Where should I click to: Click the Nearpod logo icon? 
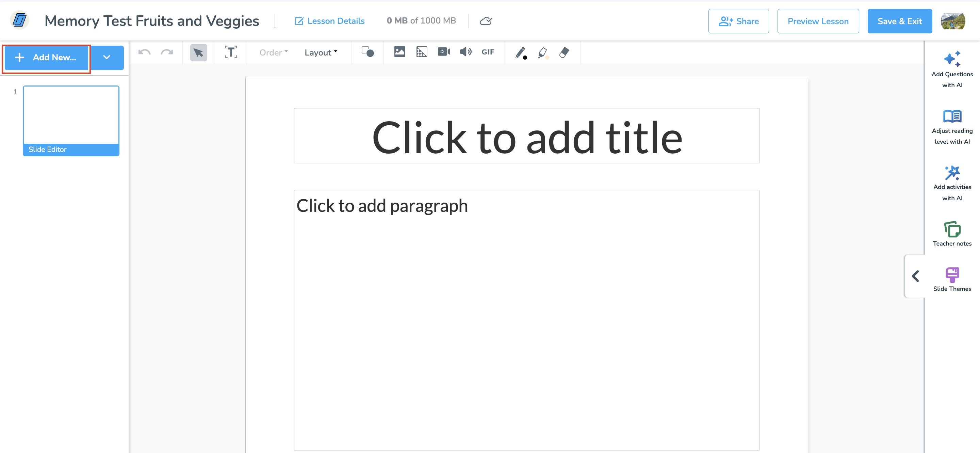19,20
